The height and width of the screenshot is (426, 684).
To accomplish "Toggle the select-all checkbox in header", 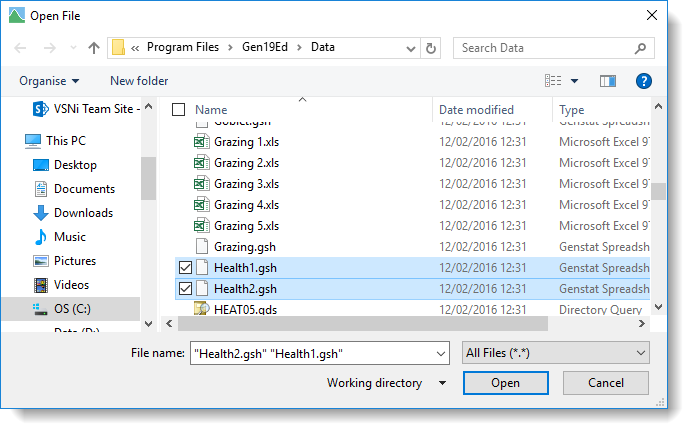I will coord(179,110).
